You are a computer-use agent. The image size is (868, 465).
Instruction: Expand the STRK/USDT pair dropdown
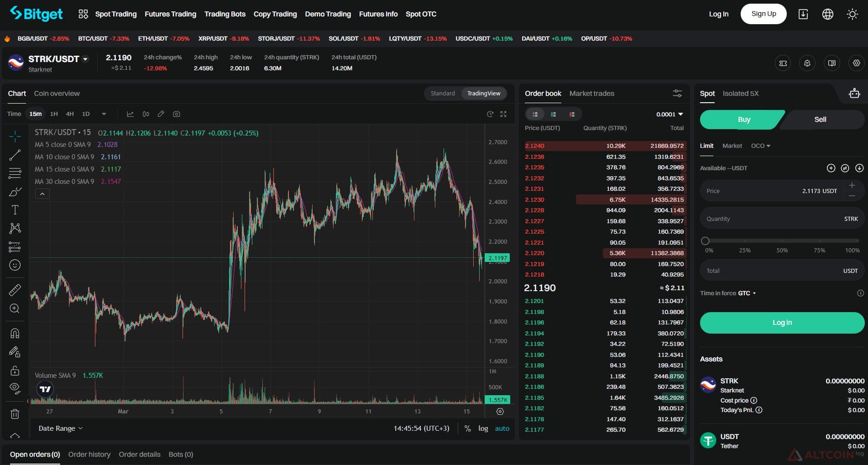point(85,59)
